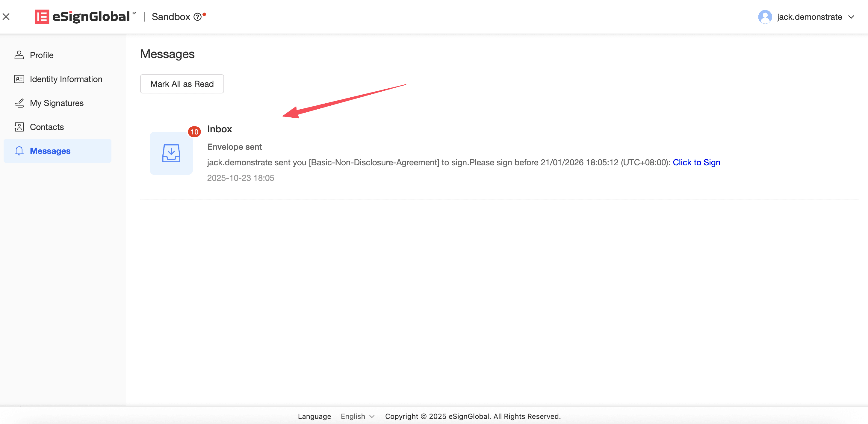Click the Identity Information card icon

coord(19,79)
